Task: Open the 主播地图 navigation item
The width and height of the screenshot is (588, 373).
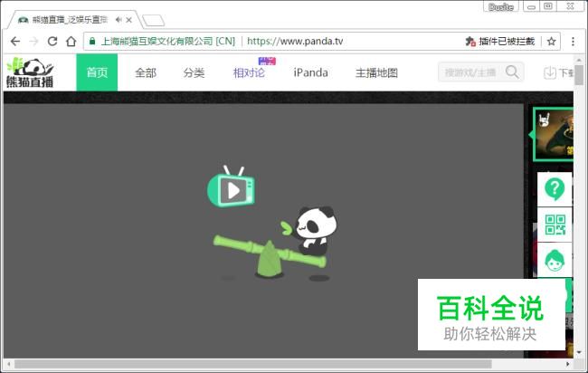Action: pos(376,72)
